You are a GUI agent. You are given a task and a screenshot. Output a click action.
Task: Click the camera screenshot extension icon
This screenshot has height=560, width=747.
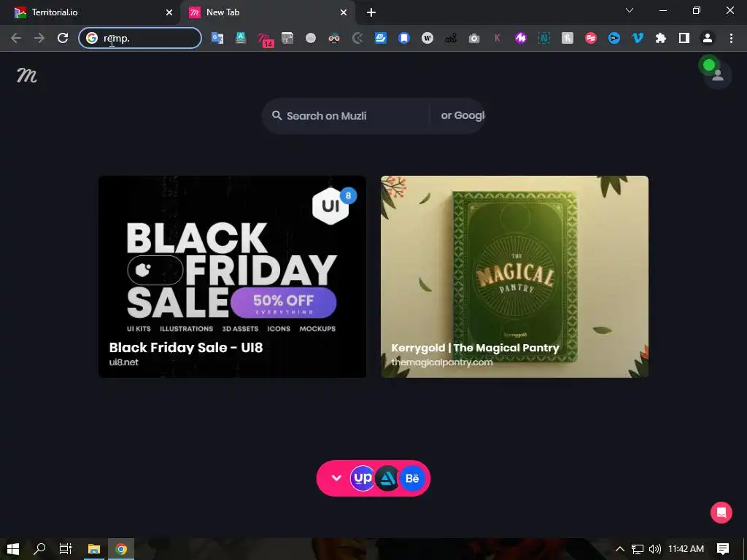coord(474,38)
